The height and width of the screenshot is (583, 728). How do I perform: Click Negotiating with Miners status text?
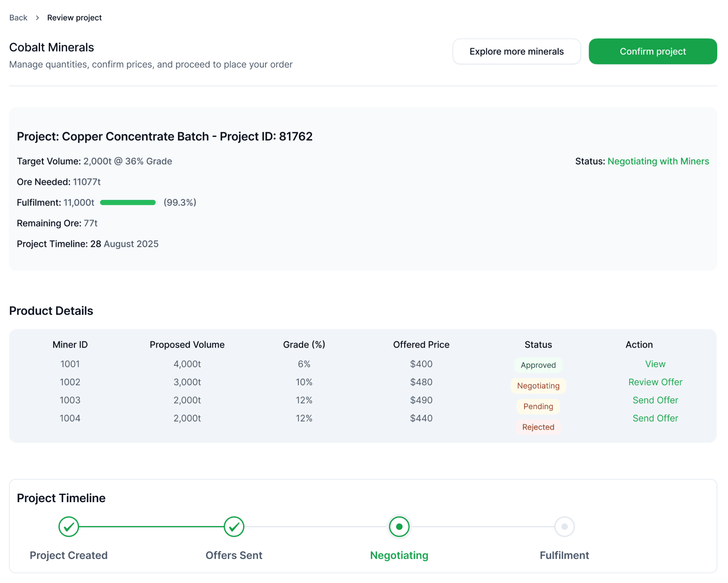(x=658, y=161)
